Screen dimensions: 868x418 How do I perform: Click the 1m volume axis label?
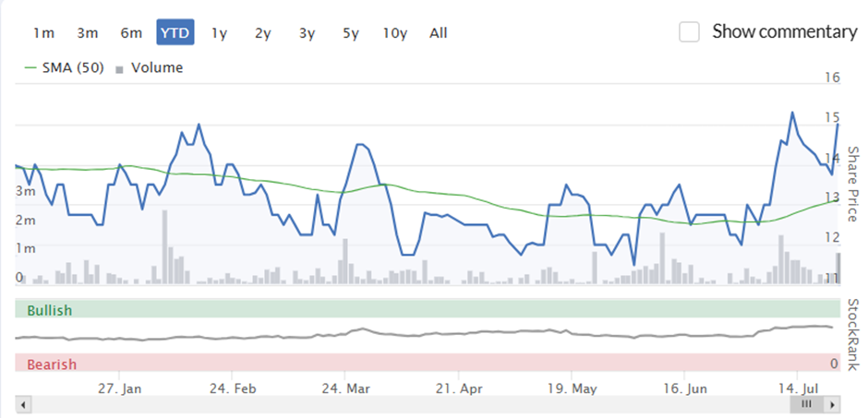[26, 249]
